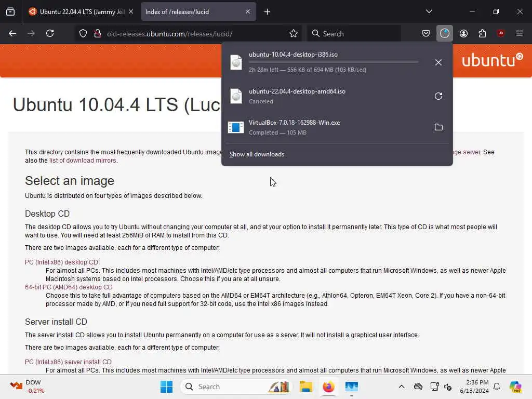The height and width of the screenshot is (399, 532).
Task: Click the OneDrive cloud icon in system tray
Action: click(418, 387)
